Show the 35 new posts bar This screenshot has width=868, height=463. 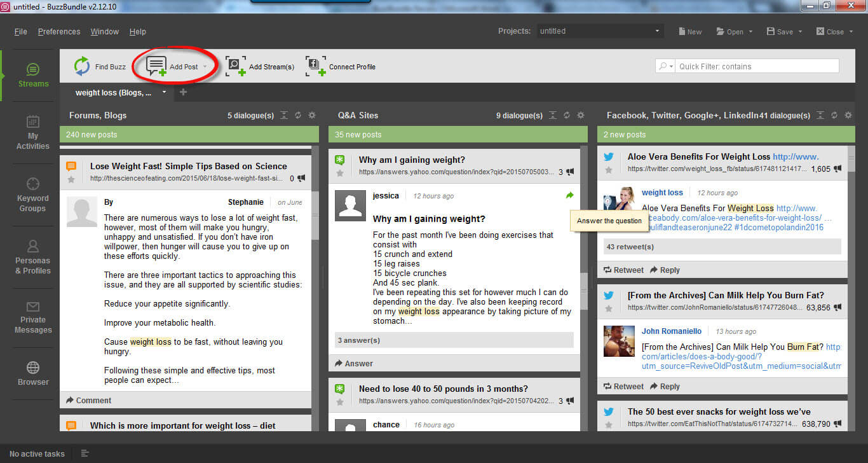pos(458,134)
